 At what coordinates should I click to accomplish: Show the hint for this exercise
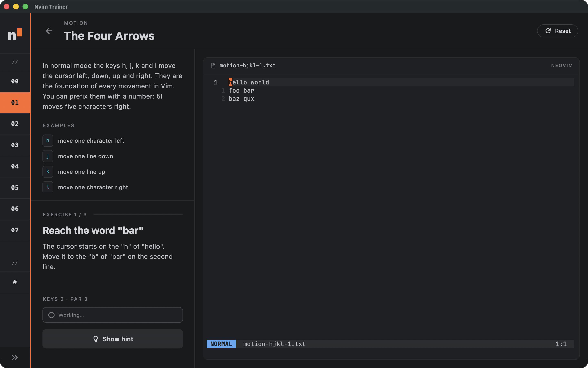pyautogui.click(x=113, y=339)
